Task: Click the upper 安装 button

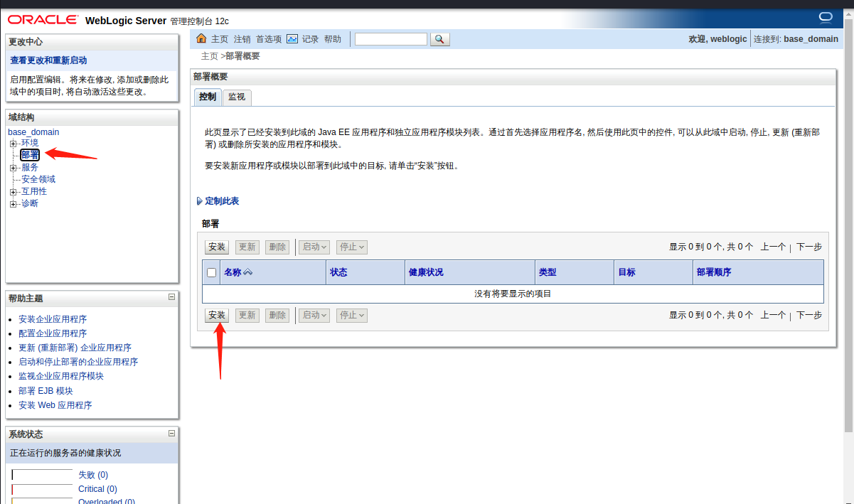Action: 217,247
